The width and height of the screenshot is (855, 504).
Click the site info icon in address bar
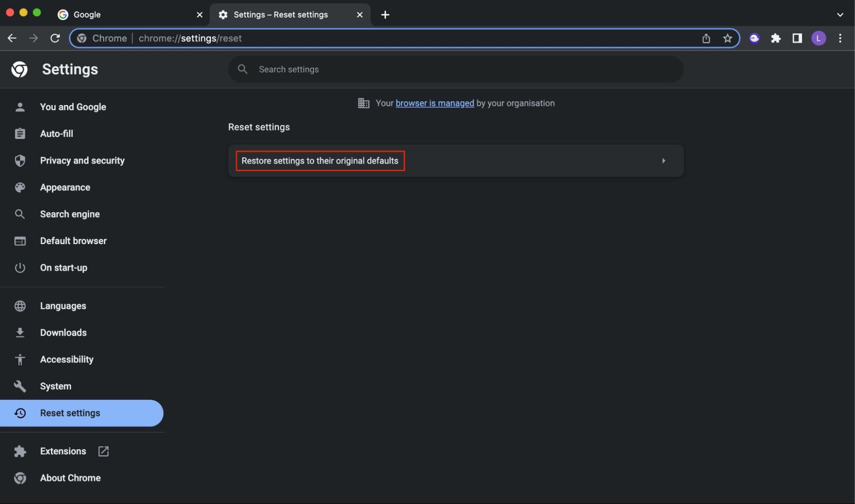click(82, 38)
